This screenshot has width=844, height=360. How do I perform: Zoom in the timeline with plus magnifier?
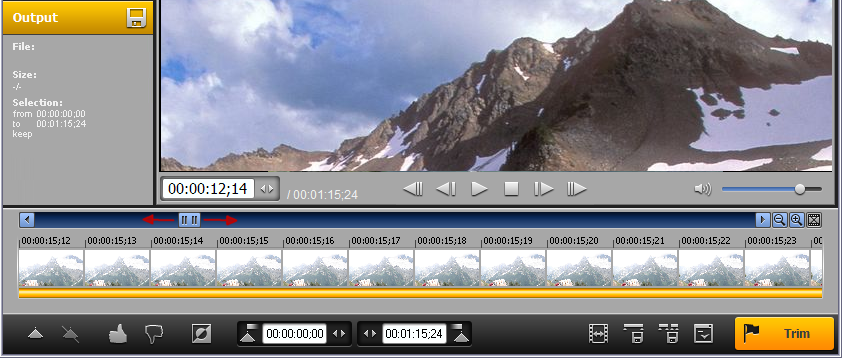(796, 220)
